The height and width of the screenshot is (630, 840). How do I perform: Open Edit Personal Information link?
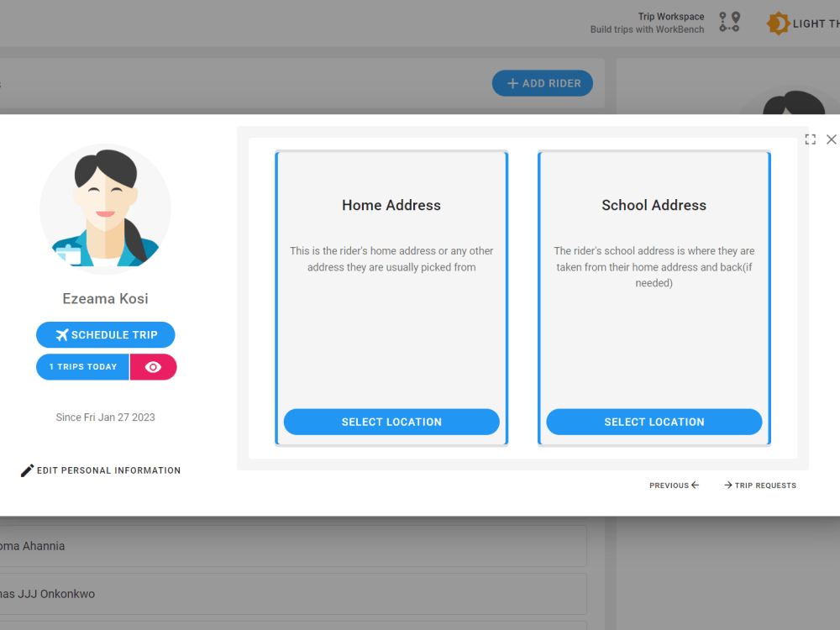pos(101,470)
